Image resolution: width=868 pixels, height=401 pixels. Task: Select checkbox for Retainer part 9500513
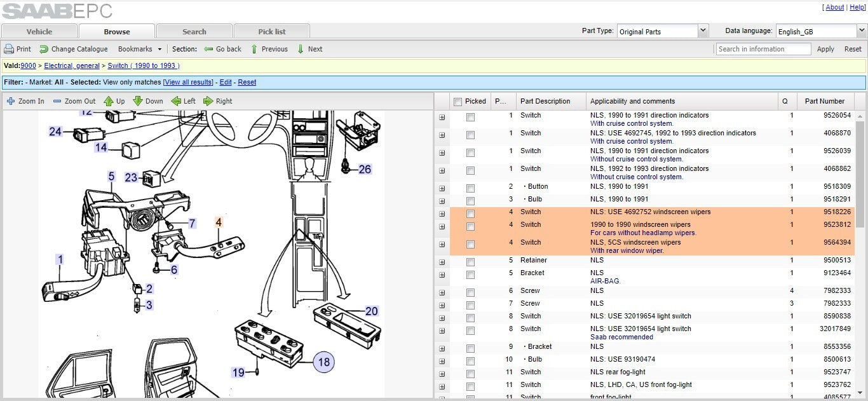[x=470, y=262]
